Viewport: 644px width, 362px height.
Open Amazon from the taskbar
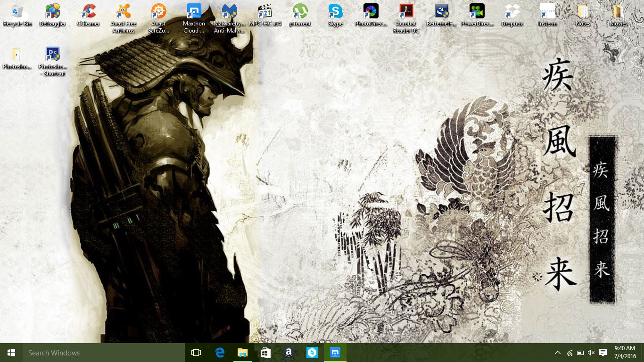coord(289,353)
